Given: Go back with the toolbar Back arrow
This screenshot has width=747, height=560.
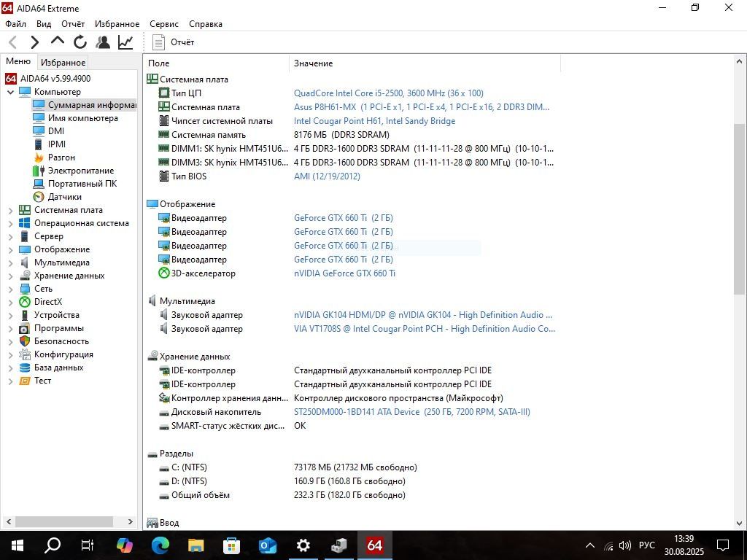Looking at the screenshot, I should [13, 42].
